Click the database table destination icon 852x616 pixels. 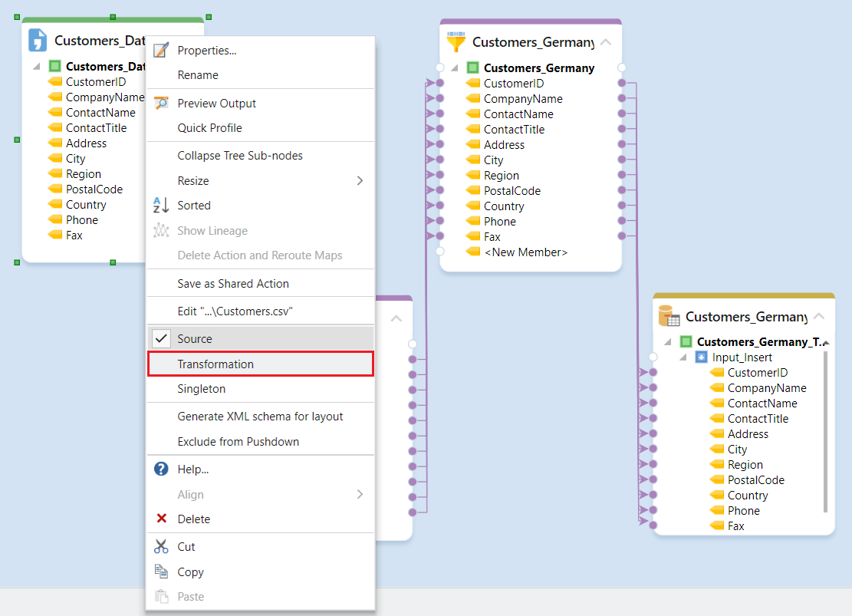[669, 316]
